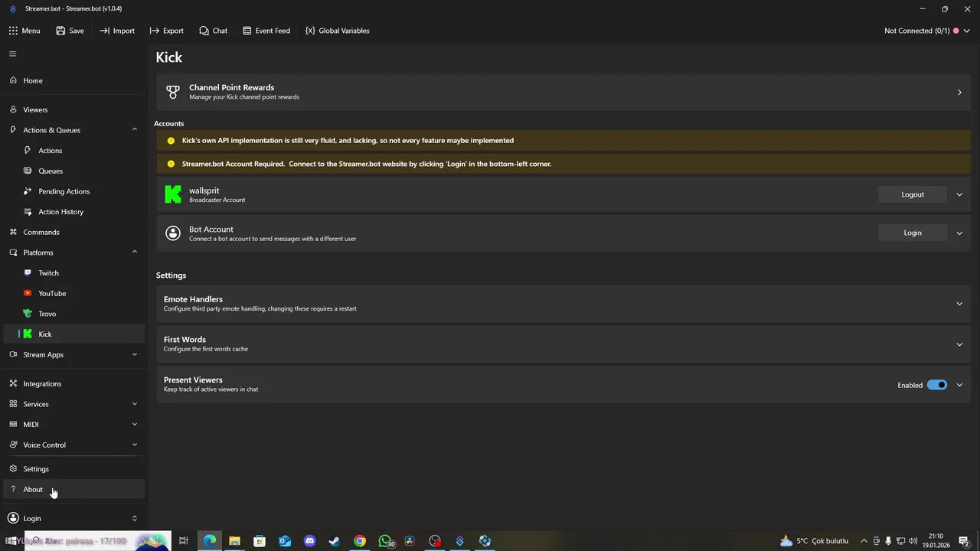980x551 pixels.
Task: Open Steam from the taskbar
Action: tap(335, 541)
